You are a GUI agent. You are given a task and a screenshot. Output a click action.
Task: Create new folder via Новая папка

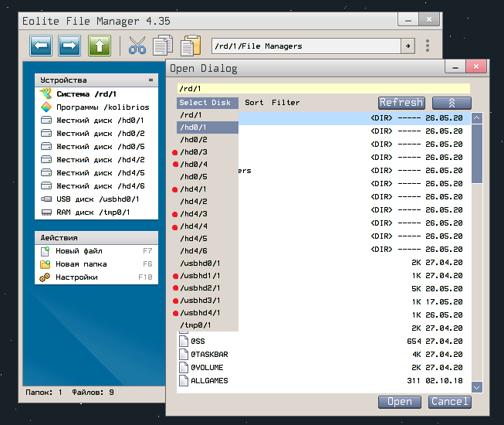(79, 264)
